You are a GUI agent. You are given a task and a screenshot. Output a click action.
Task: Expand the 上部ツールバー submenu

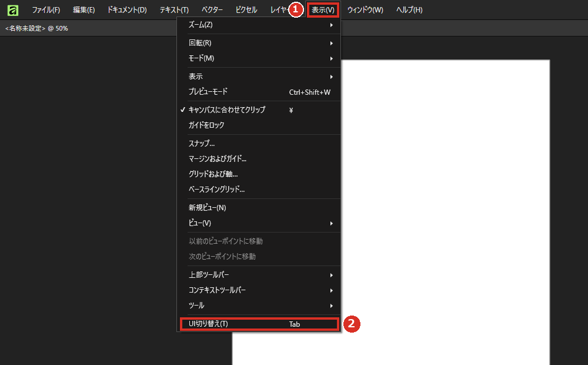[x=259, y=275]
